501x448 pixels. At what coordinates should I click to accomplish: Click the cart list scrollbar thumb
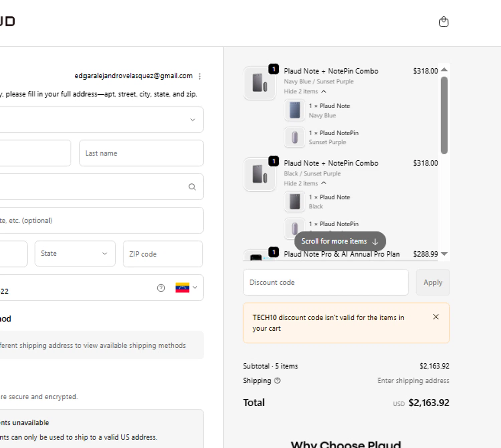(444, 115)
